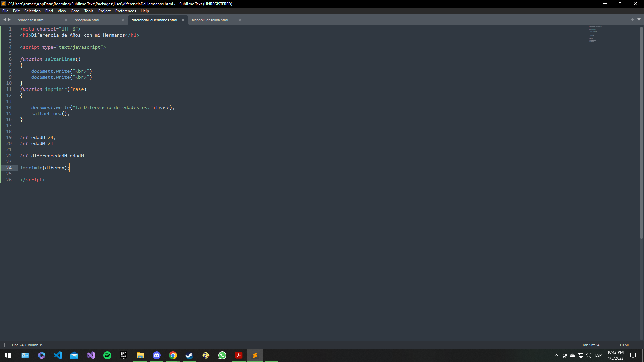Open the File menu
Image resolution: width=644 pixels, height=362 pixels.
point(5,11)
